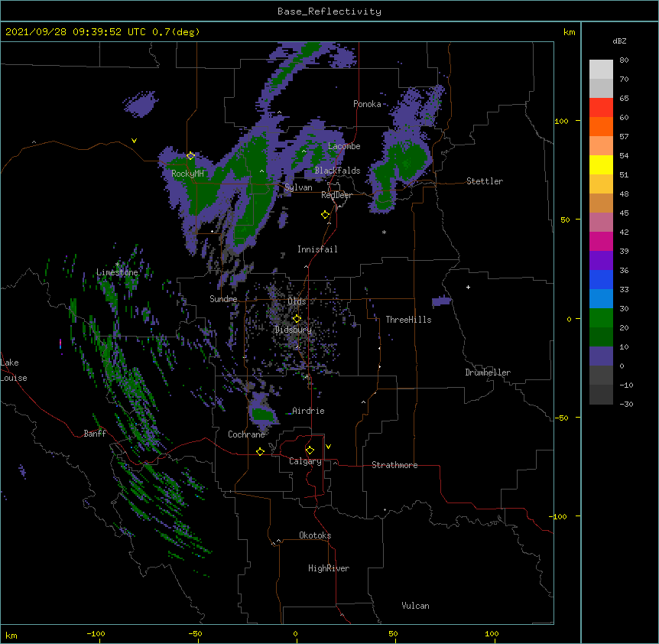659x644 pixels.
Task: Click the Stettler city label
Action: click(485, 181)
